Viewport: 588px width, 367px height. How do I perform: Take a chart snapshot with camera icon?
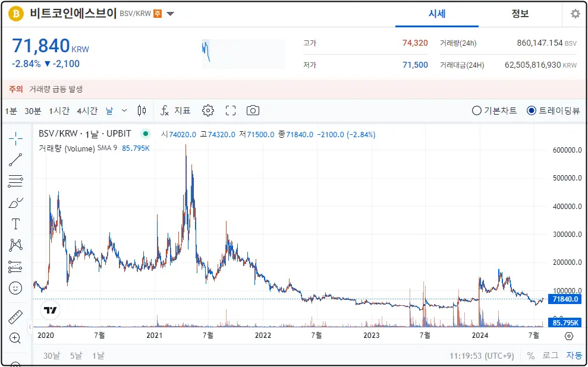tap(253, 110)
